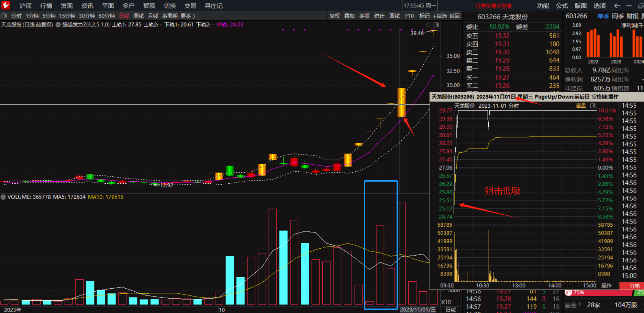Screen dimensions: 644x313
Task: Open the 强趋发力Z indicator settings circle
Action: tap(58, 25)
